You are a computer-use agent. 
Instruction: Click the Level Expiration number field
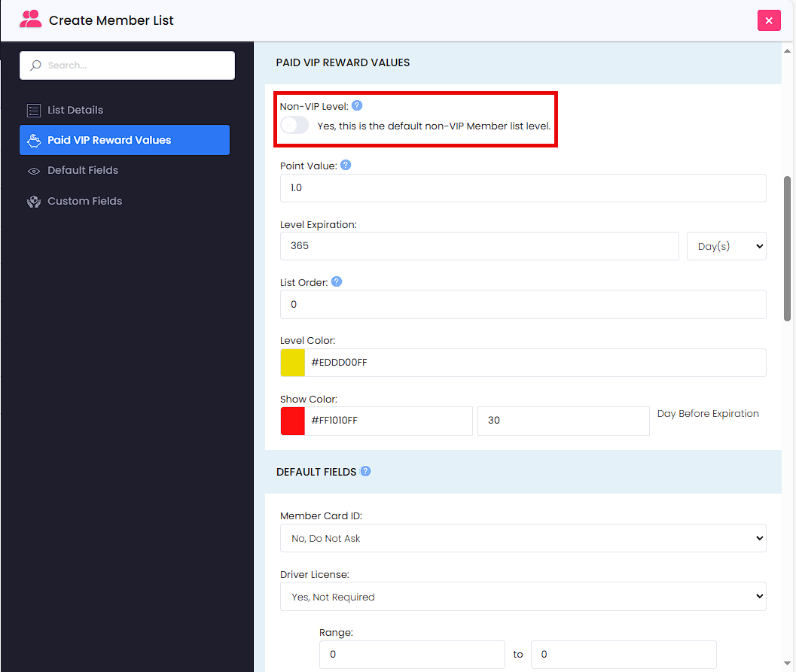coord(479,246)
